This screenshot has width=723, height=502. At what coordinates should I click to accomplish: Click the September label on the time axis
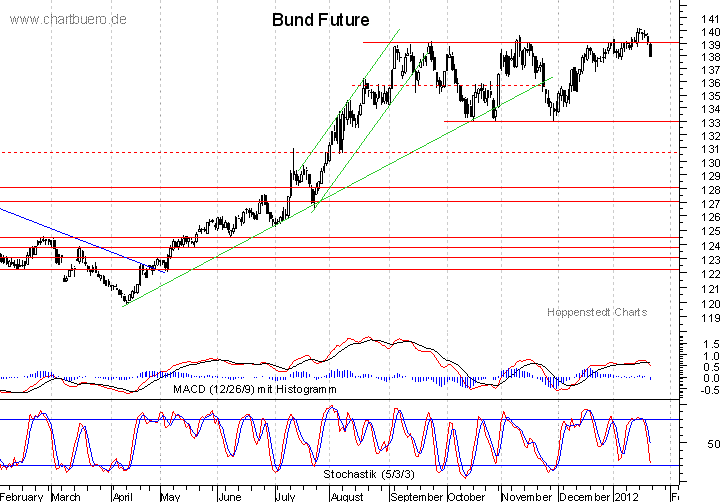click(416, 496)
